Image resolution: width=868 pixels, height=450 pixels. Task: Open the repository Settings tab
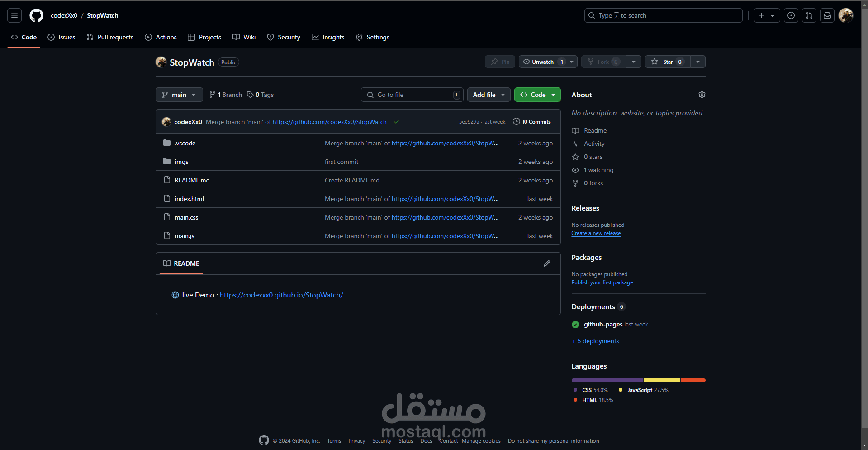[372, 37]
